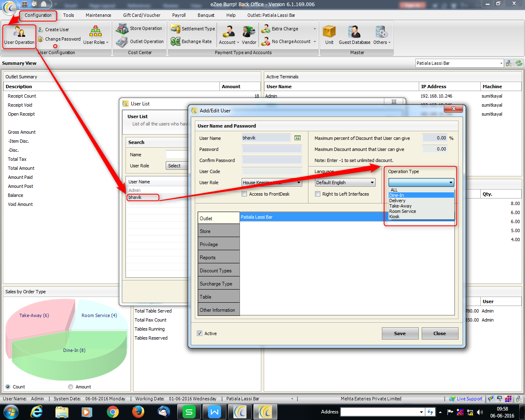
Task: Open Settlement Type
Action: (x=193, y=29)
